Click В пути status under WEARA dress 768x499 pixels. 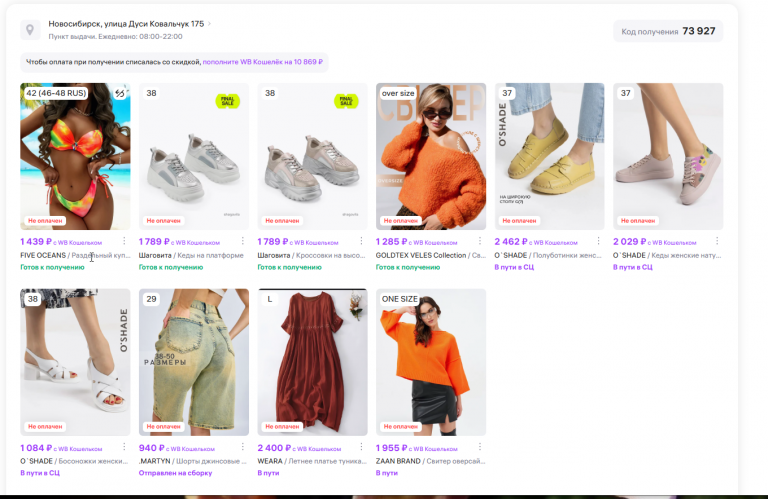268,473
